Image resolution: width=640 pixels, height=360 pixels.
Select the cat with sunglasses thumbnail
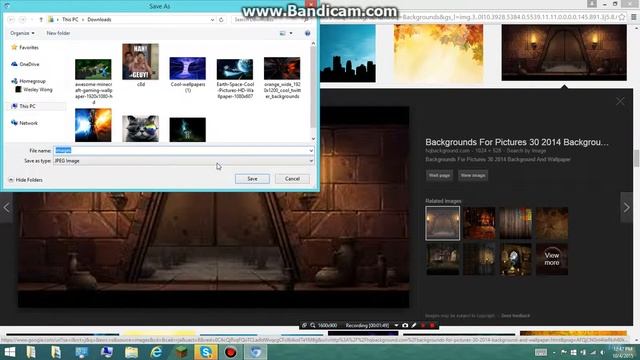(x=140, y=128)
